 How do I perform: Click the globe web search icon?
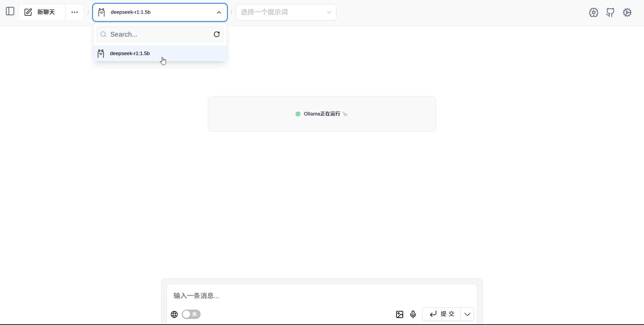174,314
